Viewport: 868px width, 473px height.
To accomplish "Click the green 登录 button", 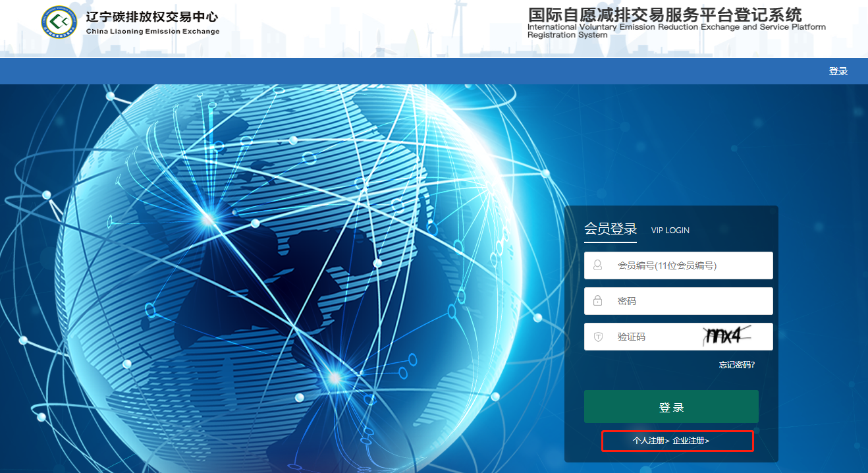I will click(671, 406).
